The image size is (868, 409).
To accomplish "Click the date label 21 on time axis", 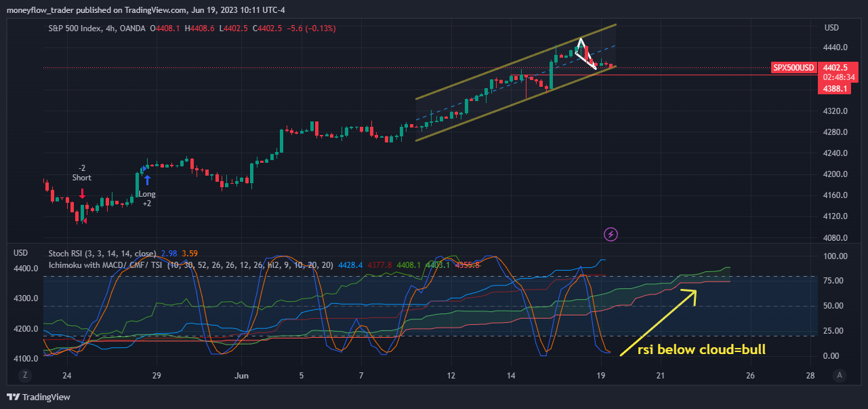I will click(x=661, y=375).
